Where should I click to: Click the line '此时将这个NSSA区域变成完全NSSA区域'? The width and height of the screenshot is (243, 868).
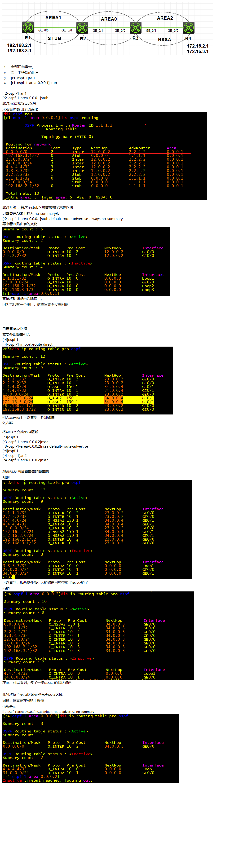[32, 695]
